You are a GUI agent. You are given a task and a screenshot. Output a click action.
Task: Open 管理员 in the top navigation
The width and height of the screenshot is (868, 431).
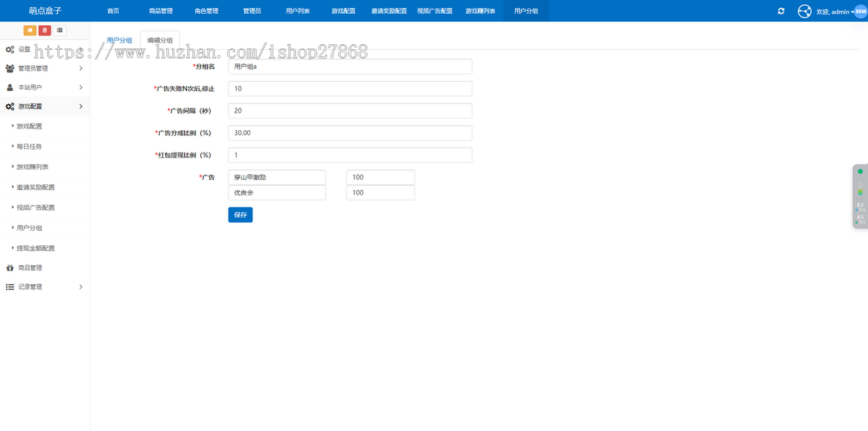252,11
